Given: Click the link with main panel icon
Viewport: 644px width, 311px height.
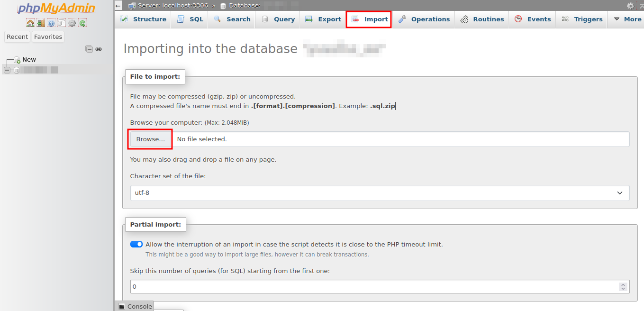Looking at the screenshot, I should click(99, 49).
